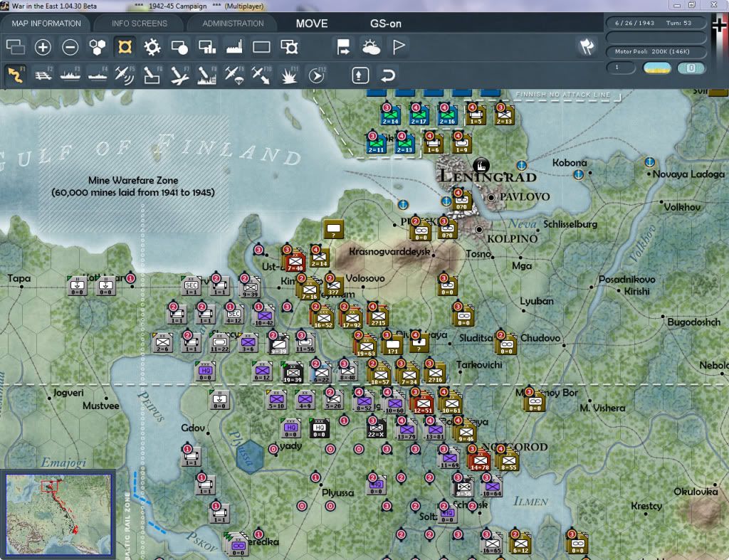Viewport: 729px width, 560px height.
Task: Click the MOVE mode label
Action: tap(312, 23)
